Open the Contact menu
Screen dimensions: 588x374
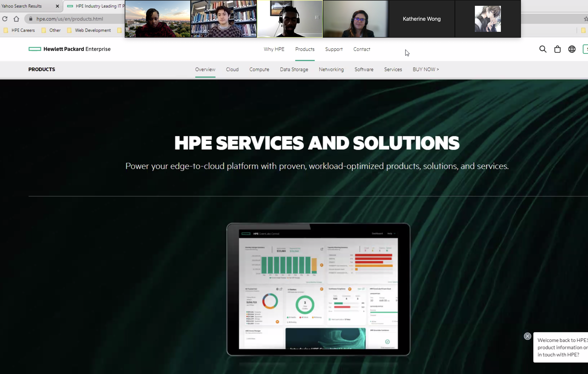coord(362,49)
